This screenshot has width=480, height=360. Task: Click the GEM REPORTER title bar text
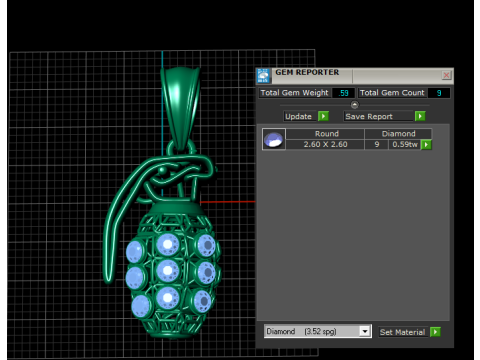(x=307, y=72)
